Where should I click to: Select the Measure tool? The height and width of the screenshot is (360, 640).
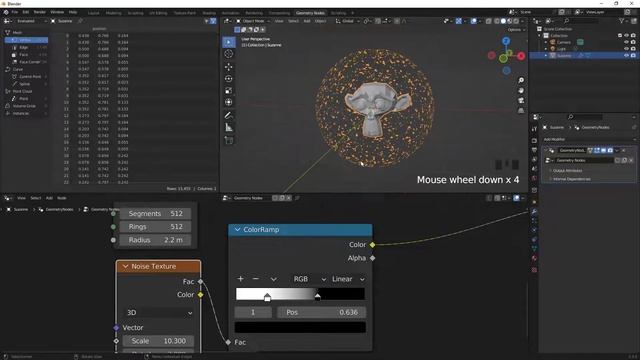(229, 128)
